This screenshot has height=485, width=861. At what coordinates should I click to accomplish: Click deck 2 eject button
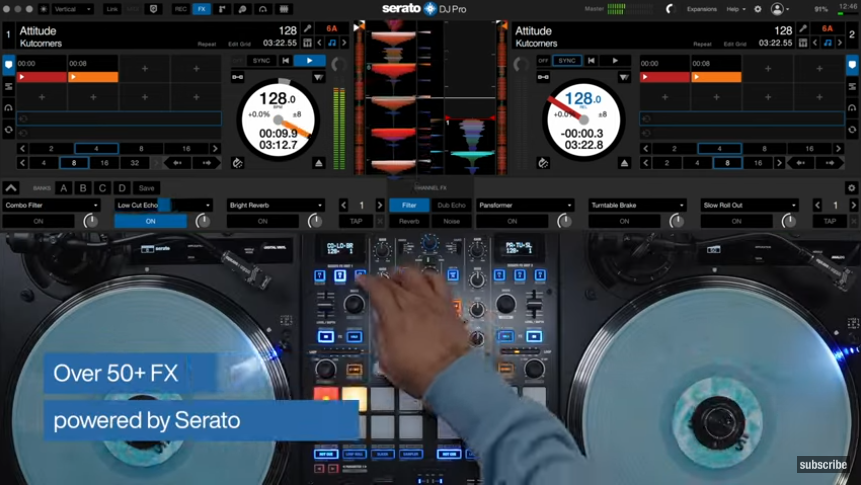click(624, 163)
